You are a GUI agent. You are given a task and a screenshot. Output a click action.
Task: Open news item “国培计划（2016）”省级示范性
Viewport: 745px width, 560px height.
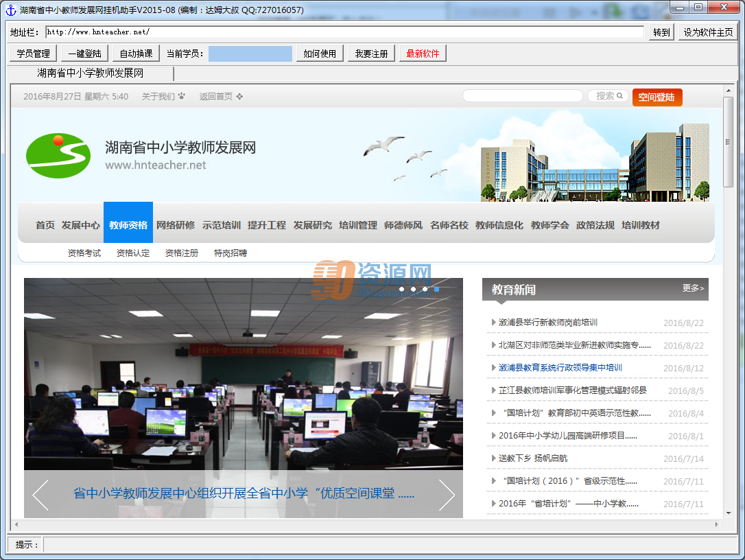tap(569, 481)
